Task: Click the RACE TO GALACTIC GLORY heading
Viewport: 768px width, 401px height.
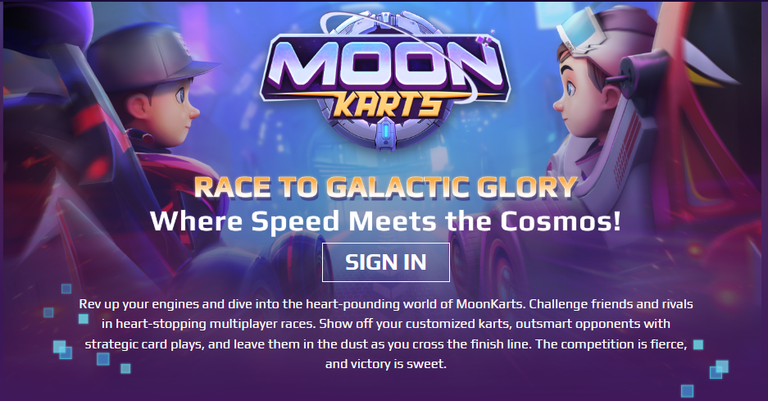Action: [385, 187]
